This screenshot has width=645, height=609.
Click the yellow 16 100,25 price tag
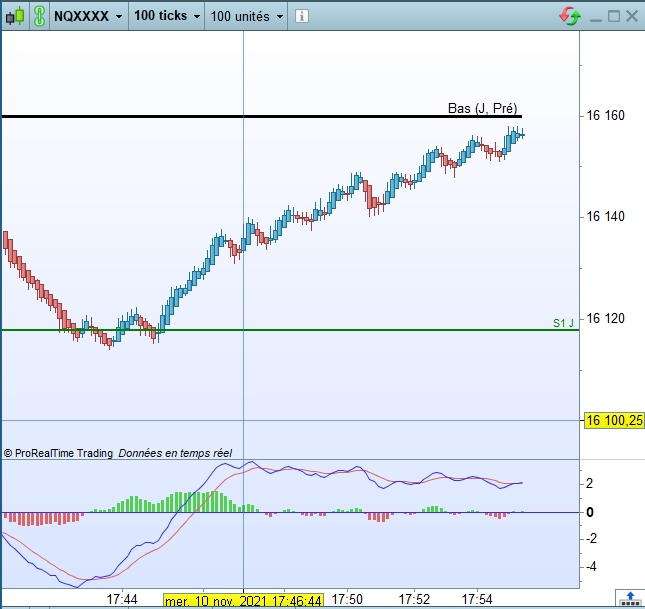[x=614, y=420]
